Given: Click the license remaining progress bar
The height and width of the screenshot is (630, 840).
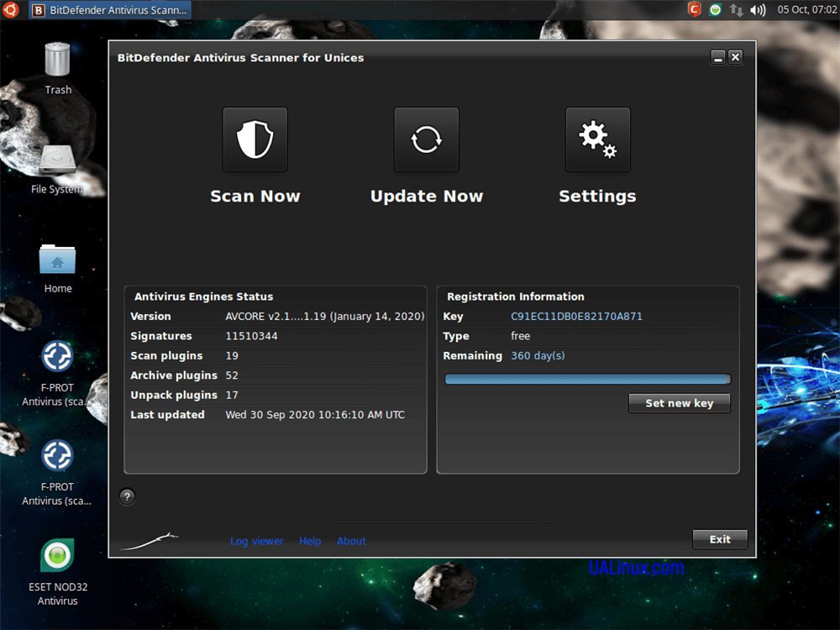Looking at the screenshot, I should (588, 380).
